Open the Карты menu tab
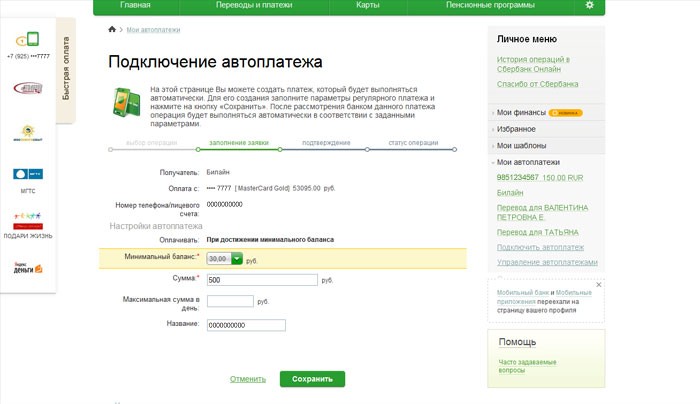Image resolution: width=700 pixels, height=404 pixels. click(368, 5)
